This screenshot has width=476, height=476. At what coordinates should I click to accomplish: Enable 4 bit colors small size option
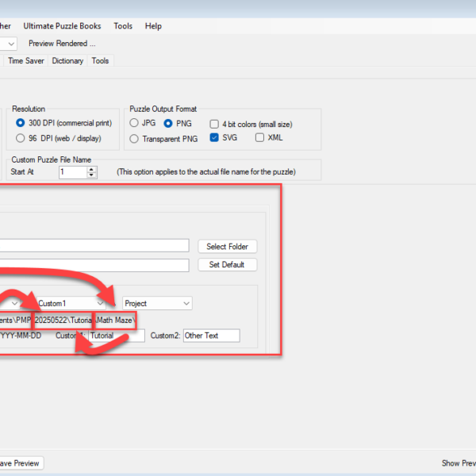pyautogui.click(x=214, y=124)
